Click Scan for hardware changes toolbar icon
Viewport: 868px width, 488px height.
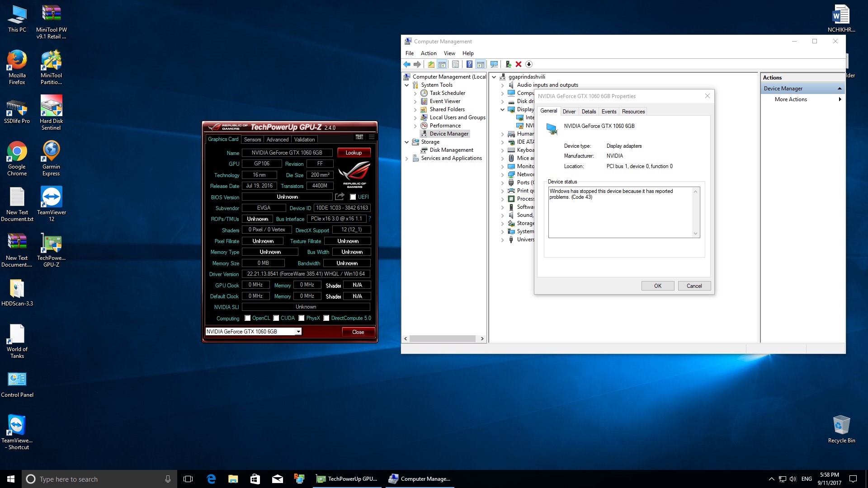pyautogui.click(x=494, y=64)
